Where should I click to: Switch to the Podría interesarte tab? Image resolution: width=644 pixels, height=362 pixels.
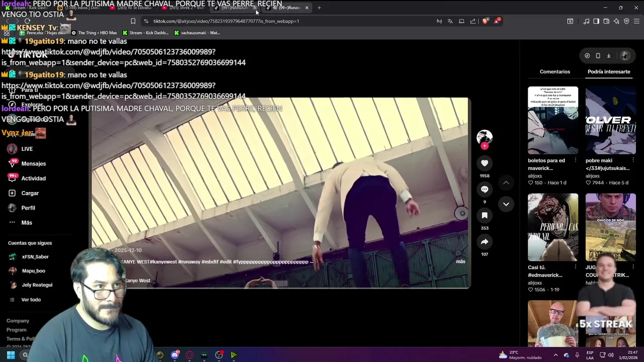(609, 72)
